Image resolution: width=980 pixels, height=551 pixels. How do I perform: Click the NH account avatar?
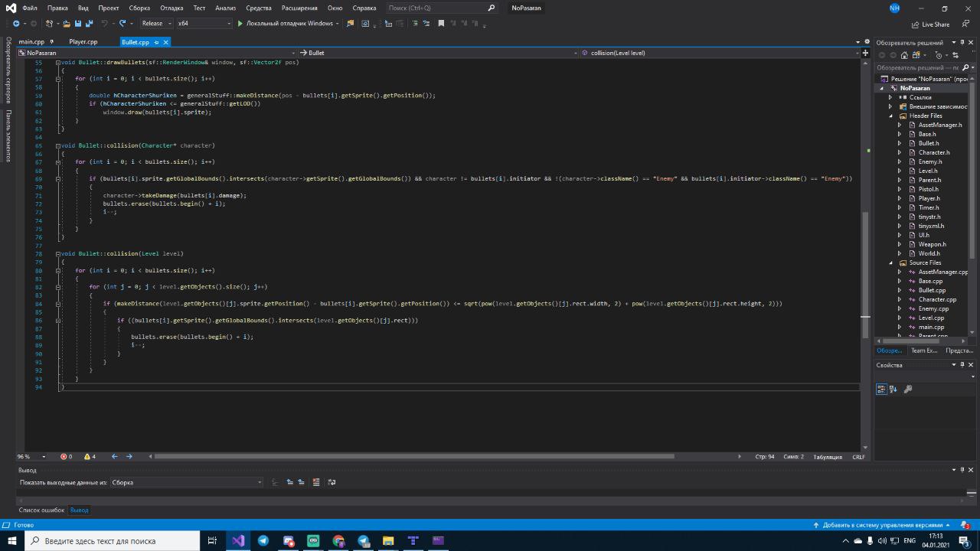click(x=894, y=8)
